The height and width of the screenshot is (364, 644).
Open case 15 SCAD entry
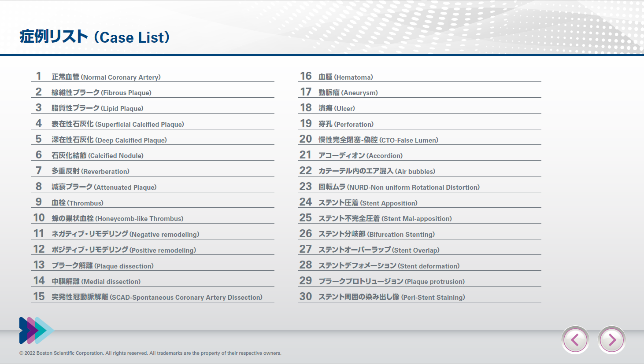[157, 297]
